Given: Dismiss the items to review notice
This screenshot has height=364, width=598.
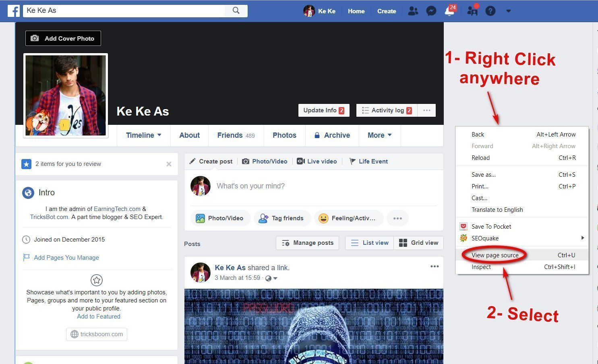Looking at the screenshot, I should 169,164.
